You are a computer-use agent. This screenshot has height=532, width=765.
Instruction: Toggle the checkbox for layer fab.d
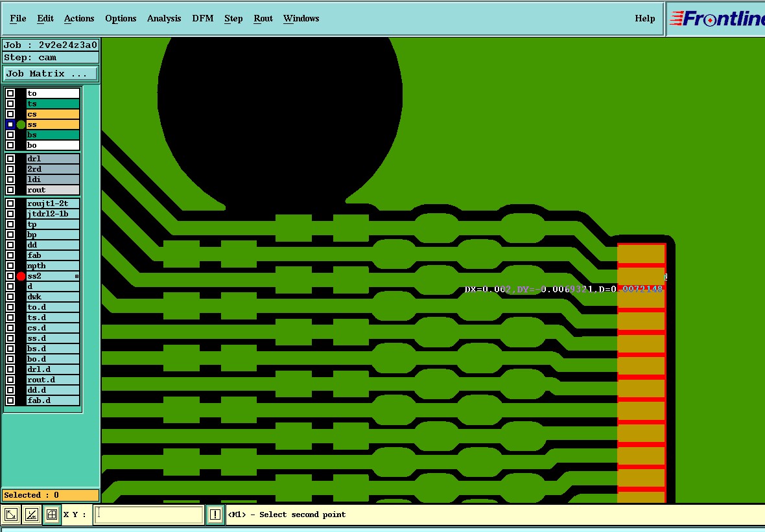pos(10,400)
